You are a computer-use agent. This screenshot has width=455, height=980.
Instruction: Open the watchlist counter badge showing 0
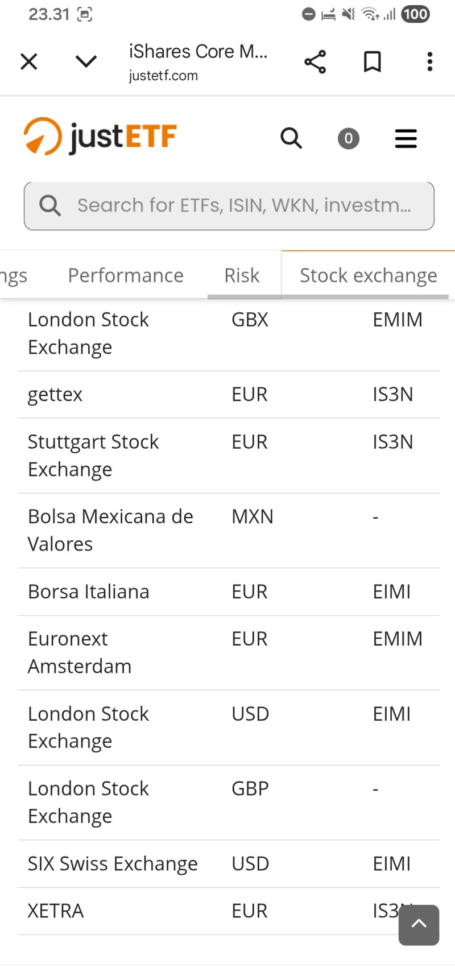pyautogui.click(x=349, y=138)
